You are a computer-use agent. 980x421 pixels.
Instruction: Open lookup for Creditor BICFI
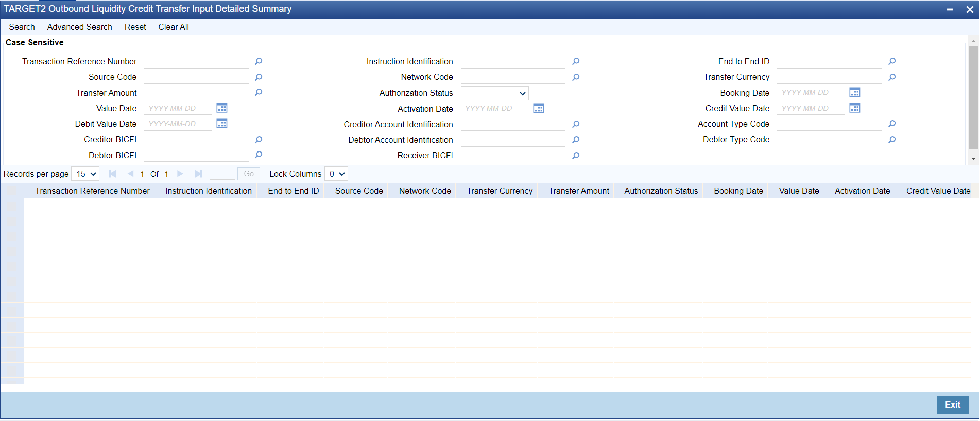259,140
